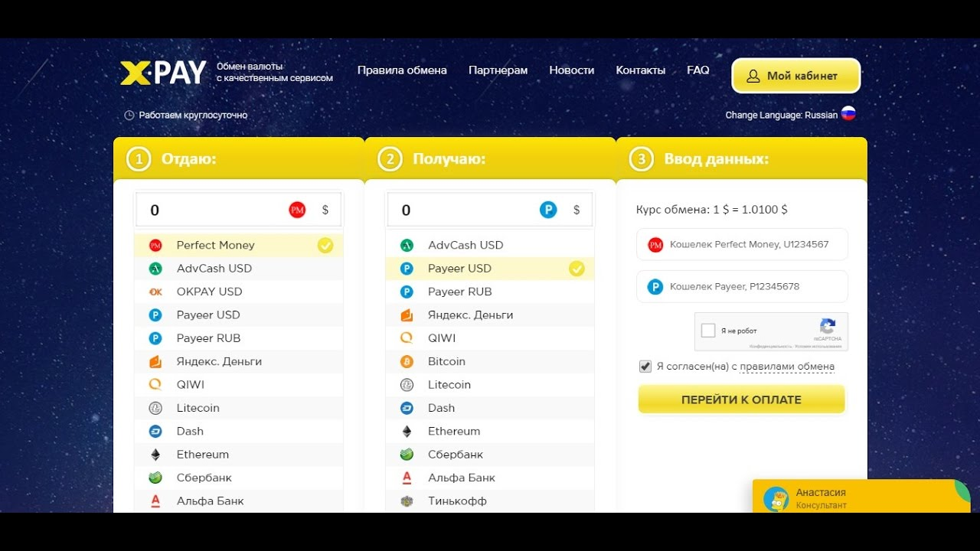980x551 pixels.
Task: Select "AdvCash USD" in the Получаю list
Action: [x=490, y=246]
